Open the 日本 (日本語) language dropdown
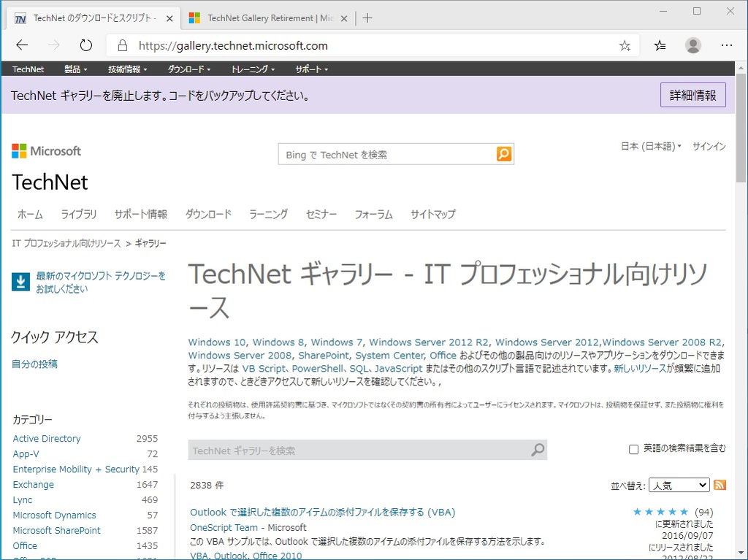 pyautogui.click(x=649, y=145)
